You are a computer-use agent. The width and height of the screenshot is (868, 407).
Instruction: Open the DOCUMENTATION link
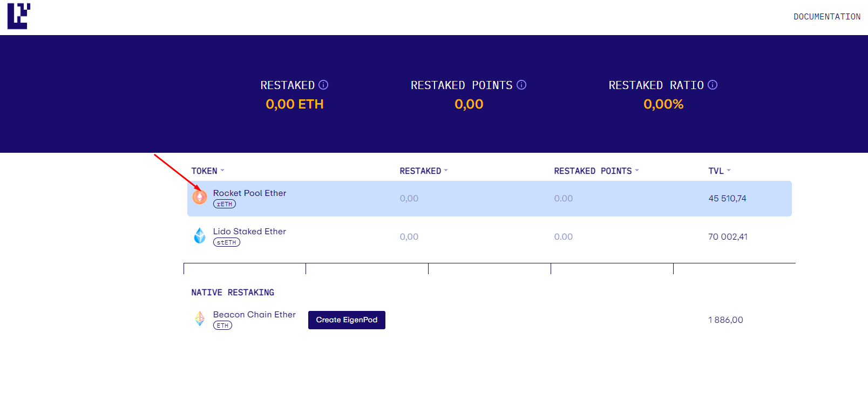coord(827,17)
